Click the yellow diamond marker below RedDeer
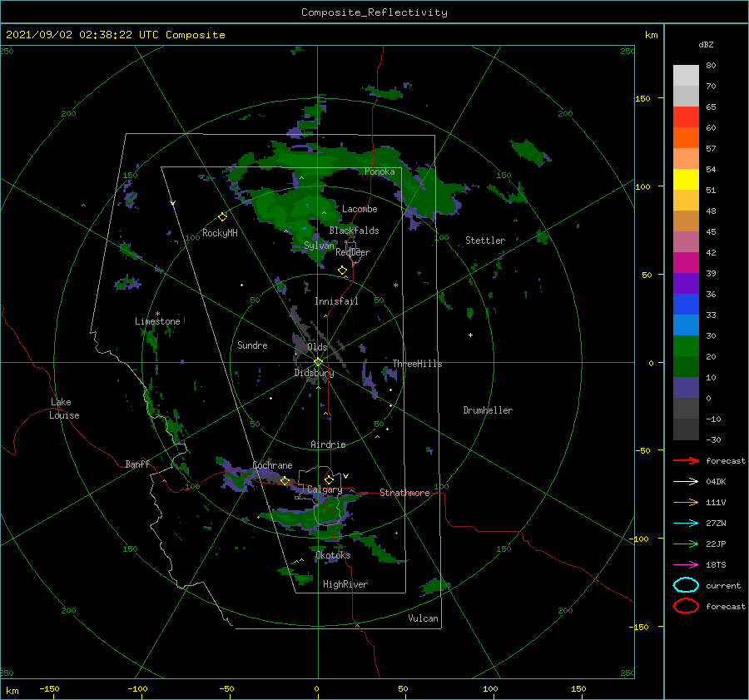Screen dimensions: 749x700 point(342,271)
